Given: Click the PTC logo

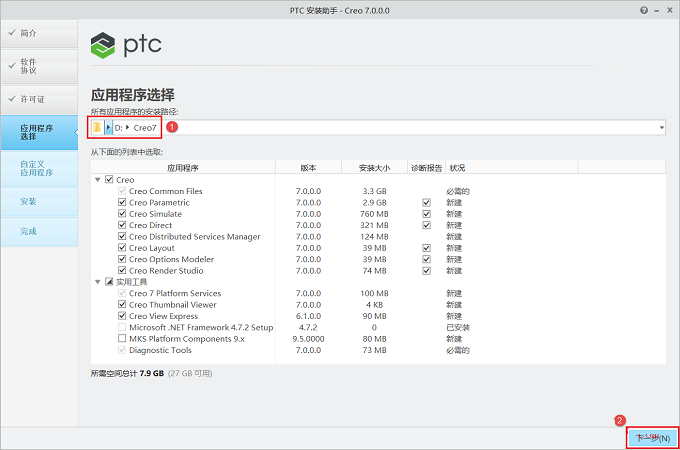Looking at the screenshot, I should coord(126,45).
